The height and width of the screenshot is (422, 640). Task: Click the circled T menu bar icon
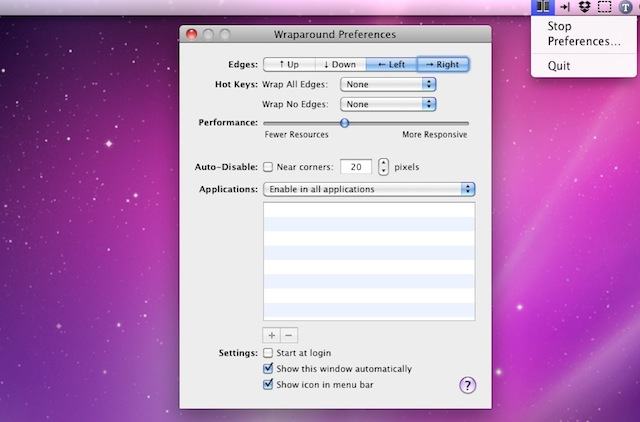tap(625, 7)
